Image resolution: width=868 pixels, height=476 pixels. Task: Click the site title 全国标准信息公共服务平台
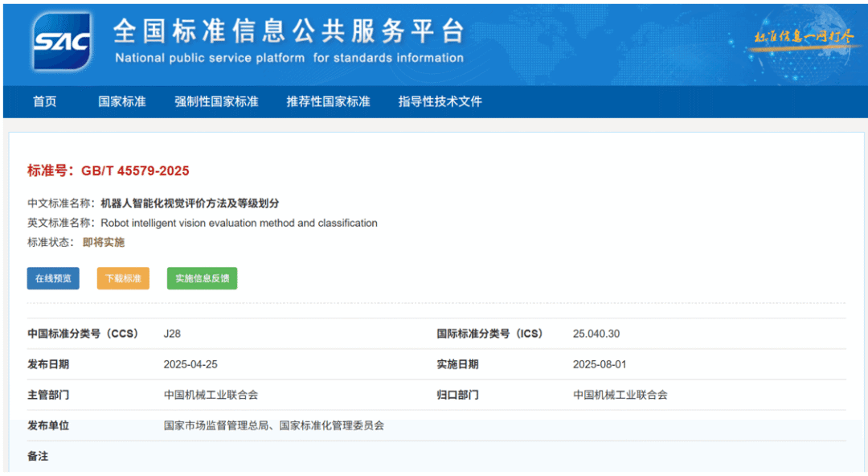coord(289,32)
